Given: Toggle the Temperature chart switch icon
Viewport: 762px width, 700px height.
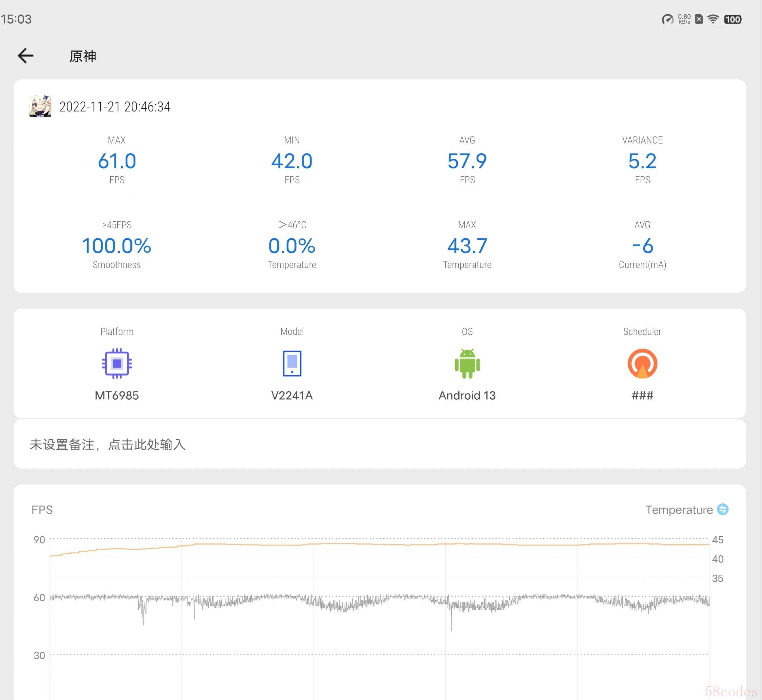Looking at the screenshot, I should 723,509.
